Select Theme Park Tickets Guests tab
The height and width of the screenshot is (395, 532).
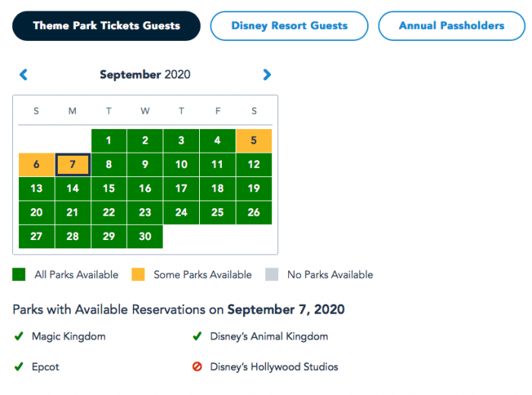(x=106, y=26)
